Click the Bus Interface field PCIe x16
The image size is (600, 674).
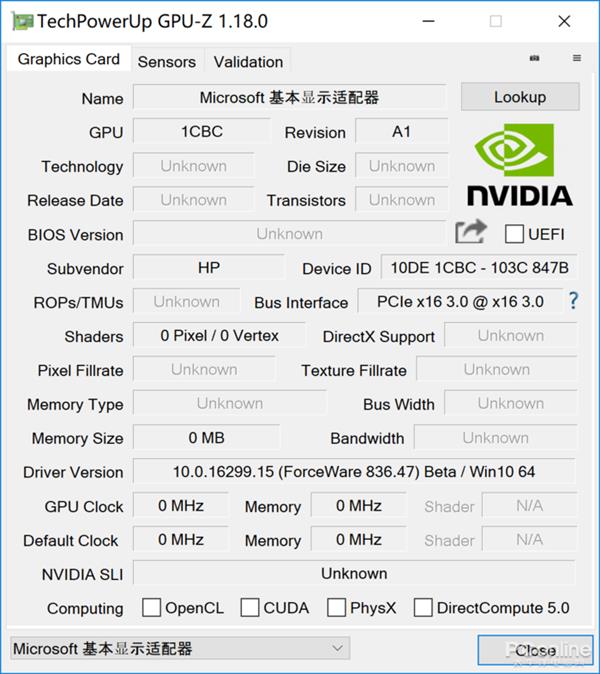460,302
